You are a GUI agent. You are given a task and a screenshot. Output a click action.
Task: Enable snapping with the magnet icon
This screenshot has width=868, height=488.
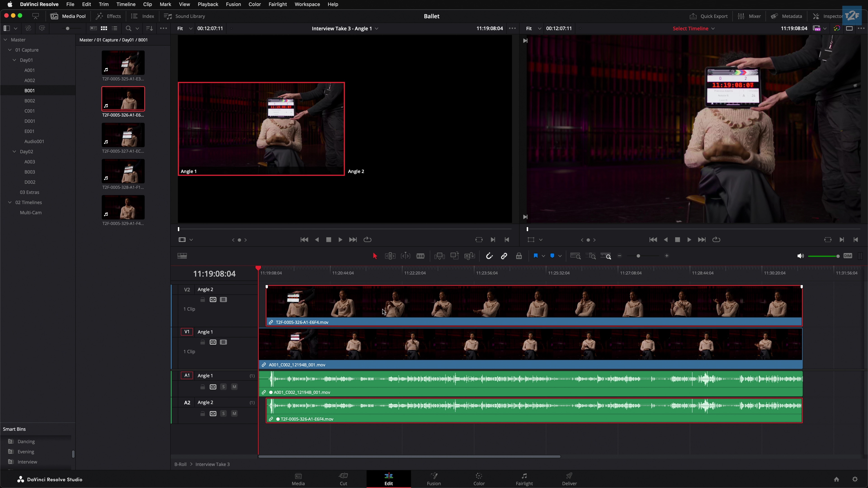pos(490,256)
